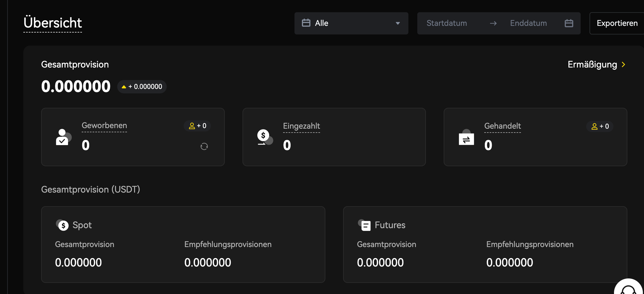Click the Enddatum input field
The height and width of the screenshot is (294, 644).
(528, 23)
